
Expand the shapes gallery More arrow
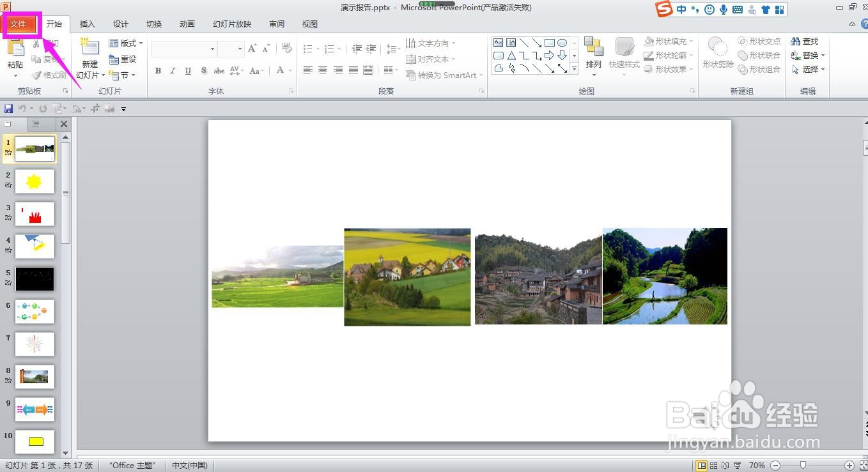point(574,68)
